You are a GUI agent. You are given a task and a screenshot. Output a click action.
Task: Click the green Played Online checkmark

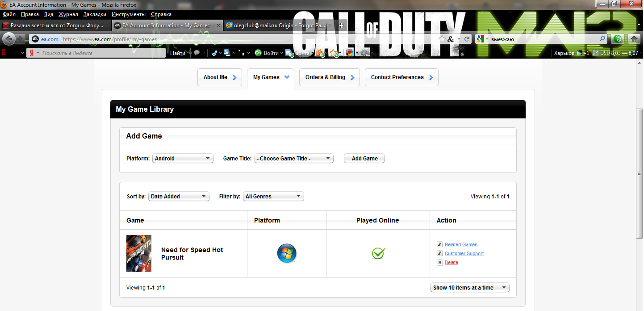click(378, 253)
